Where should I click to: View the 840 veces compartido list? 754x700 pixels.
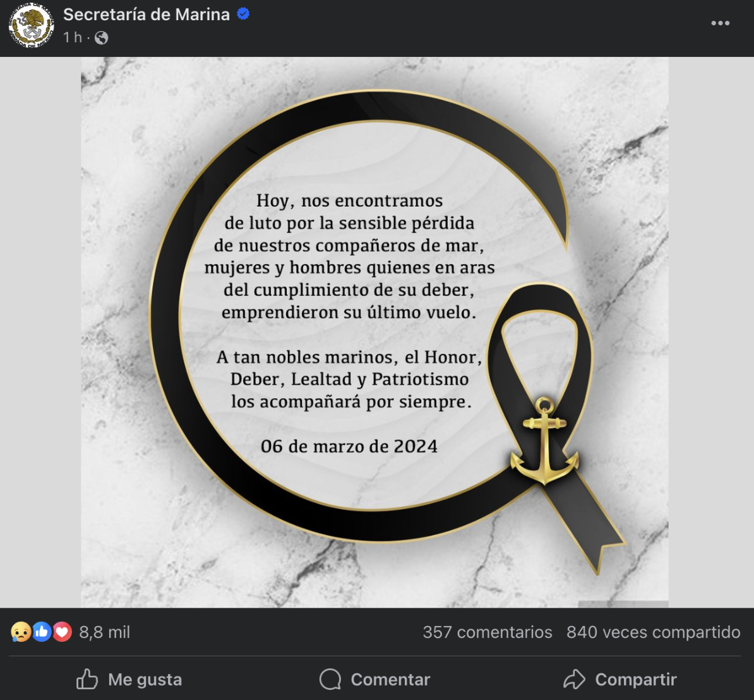pos(654,632)
